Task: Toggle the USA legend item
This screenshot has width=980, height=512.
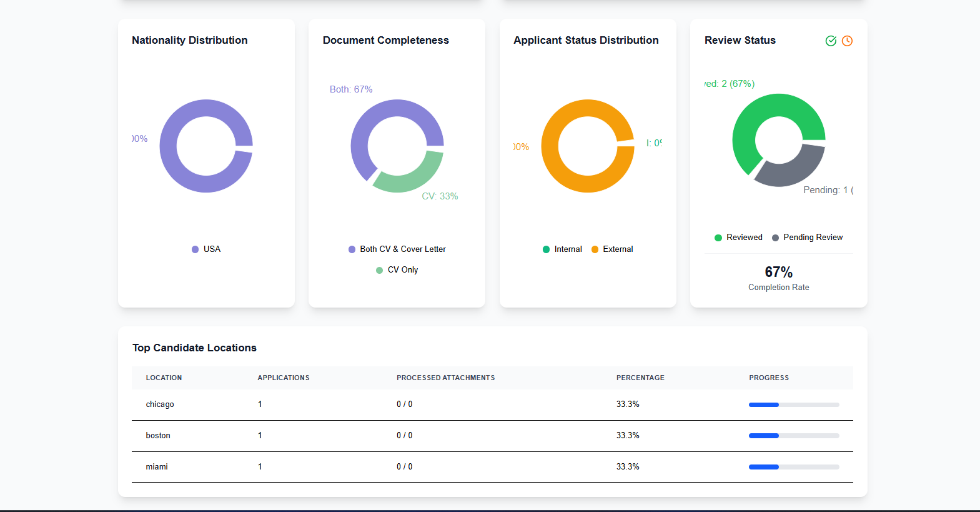Action: point(206,249)
